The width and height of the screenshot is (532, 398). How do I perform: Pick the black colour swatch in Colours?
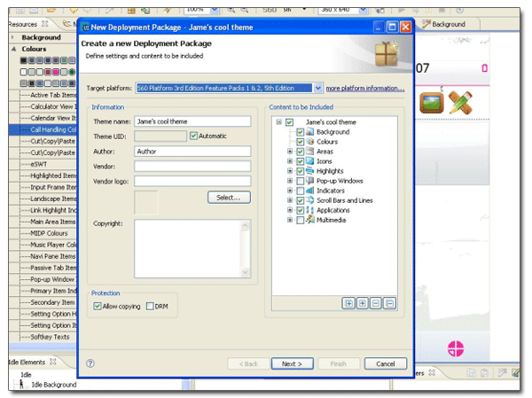[23, 60]
